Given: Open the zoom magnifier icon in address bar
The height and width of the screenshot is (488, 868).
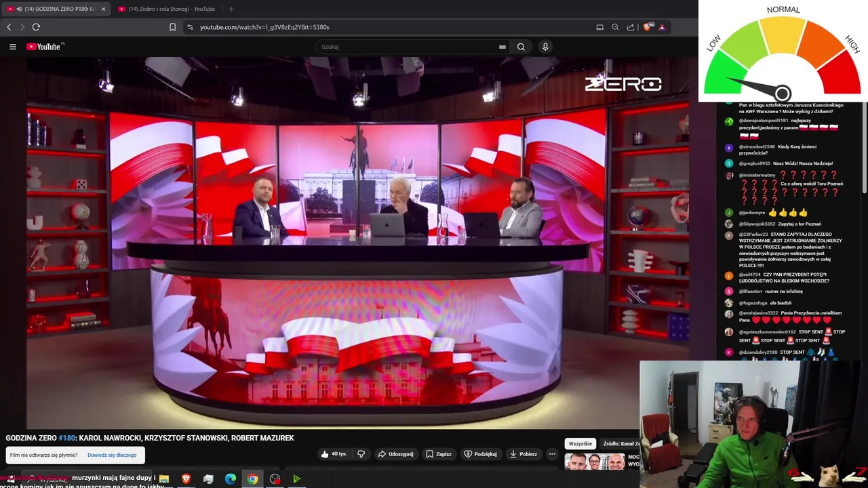Looking at the screenshot, I should tap(615, 27).
